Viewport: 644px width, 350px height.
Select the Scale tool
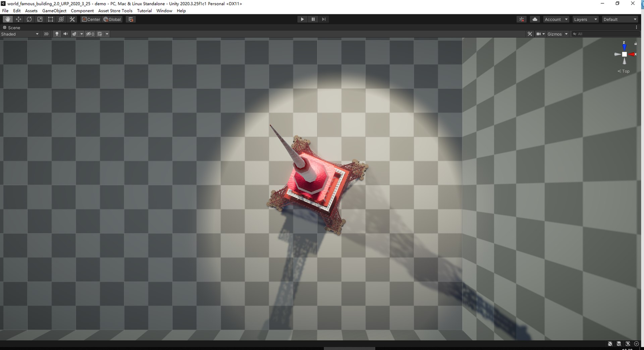[40, 19]
